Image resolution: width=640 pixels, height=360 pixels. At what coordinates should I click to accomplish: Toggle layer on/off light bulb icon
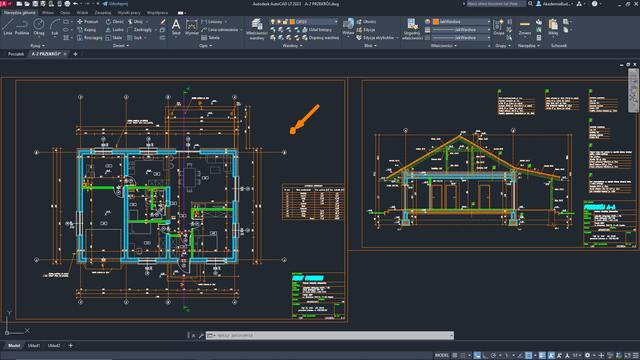(273, 22)
